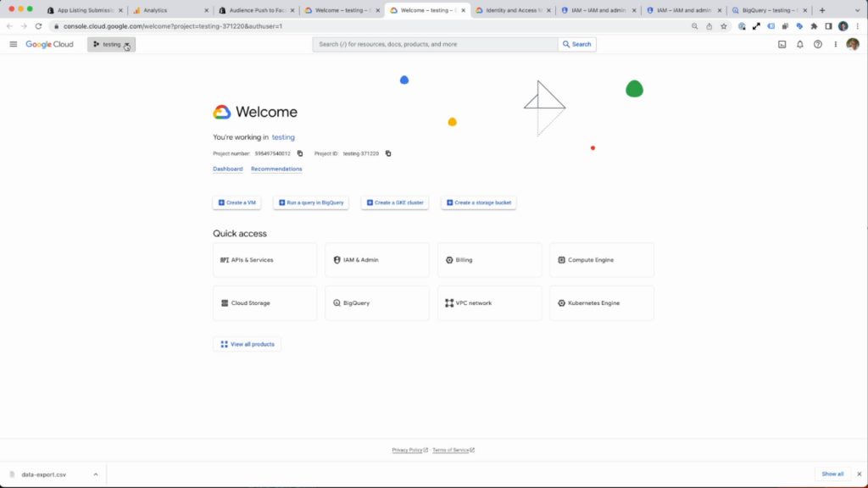Image resolution: width=868 pixels, height=488 pixels.
Task: Open the Google Cloud navigation hamburger menu
Action: (x=14, y=44)
